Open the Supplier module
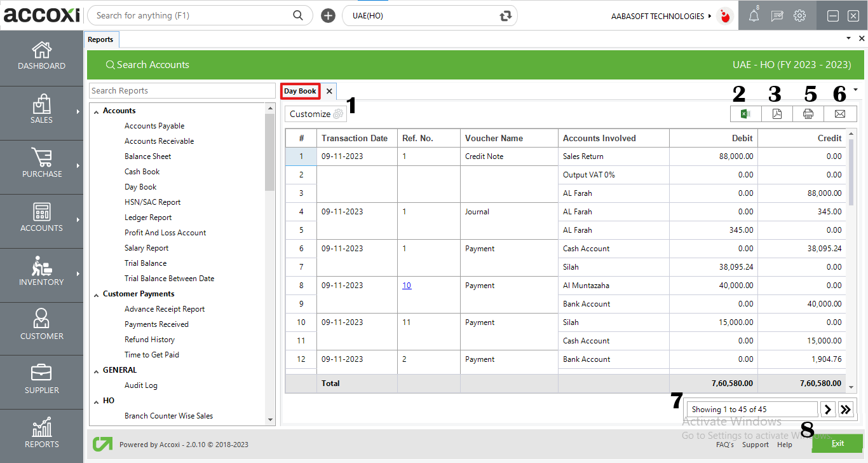The image size is (868, 463). pos(41,382)
